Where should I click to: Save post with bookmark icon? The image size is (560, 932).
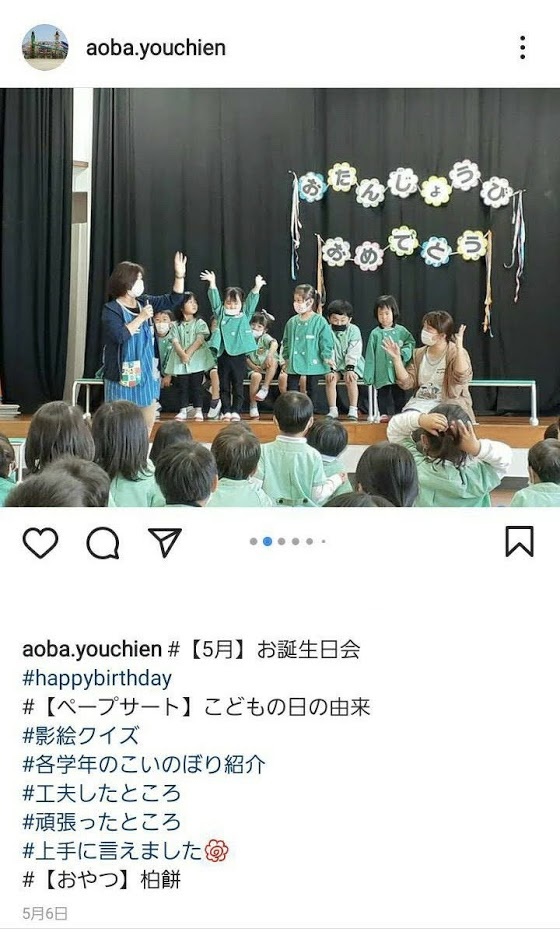pos(520,541)
